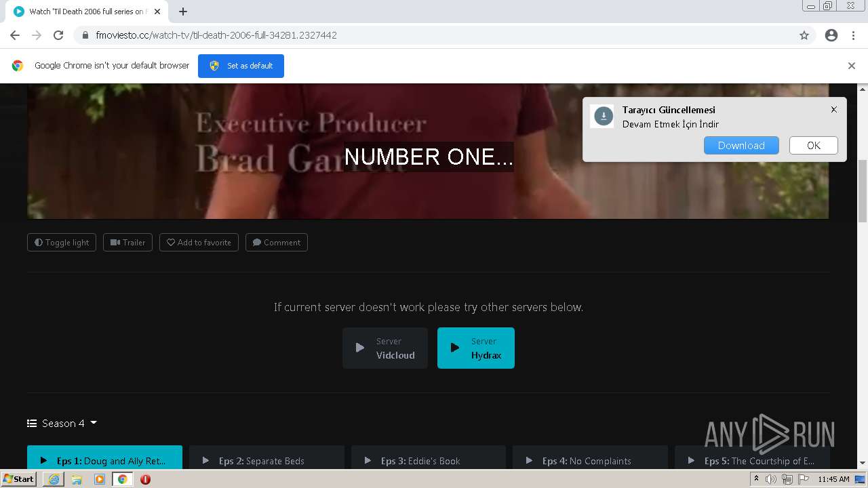Play Eps 2: Separate Beds
This screenshot has height=488, width=868.
[267, 458]
